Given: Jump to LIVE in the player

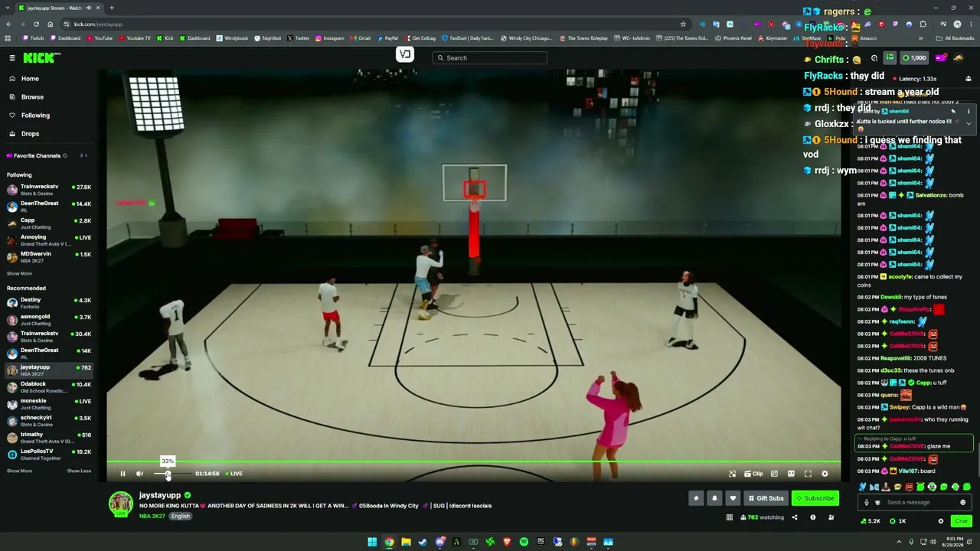Looking at the screenshot, I should click(x=234, y=474).
